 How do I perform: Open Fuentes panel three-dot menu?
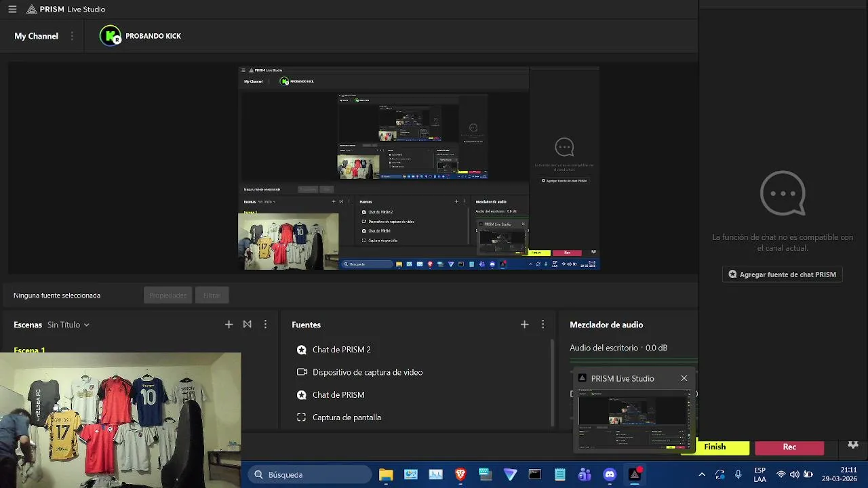click(x=542, y=325)
